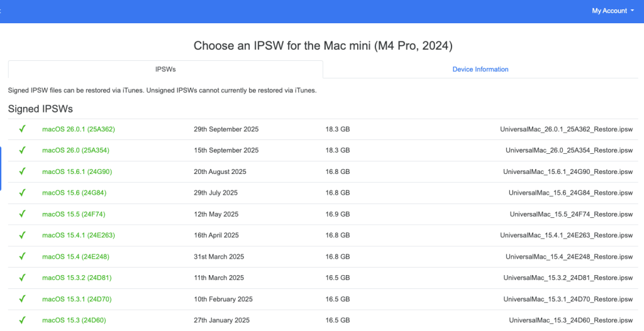Click the signed checkmark for macOS 15.4.1
The height and width of the screenshot is (331, 644).
(x=23, y=236)
